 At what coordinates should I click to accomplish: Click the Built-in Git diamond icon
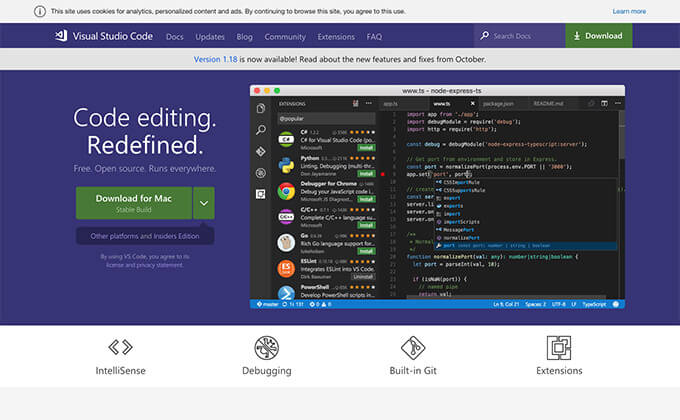(x=413, y=348)
